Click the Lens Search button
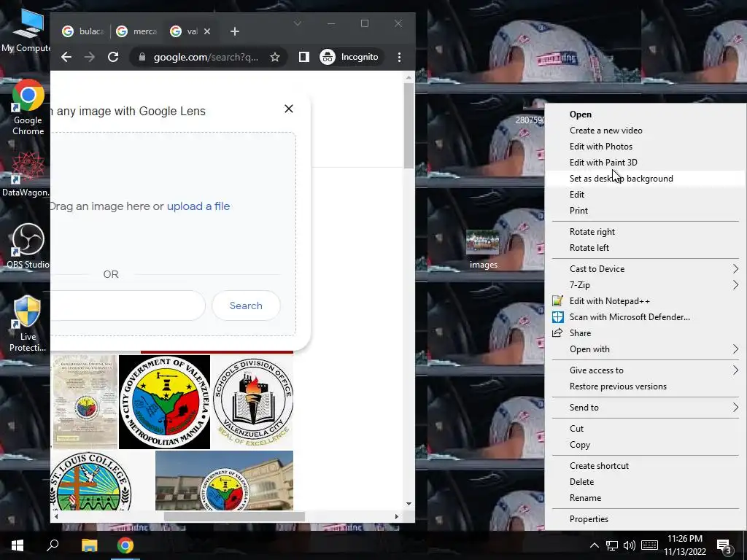 coord(246,306)
